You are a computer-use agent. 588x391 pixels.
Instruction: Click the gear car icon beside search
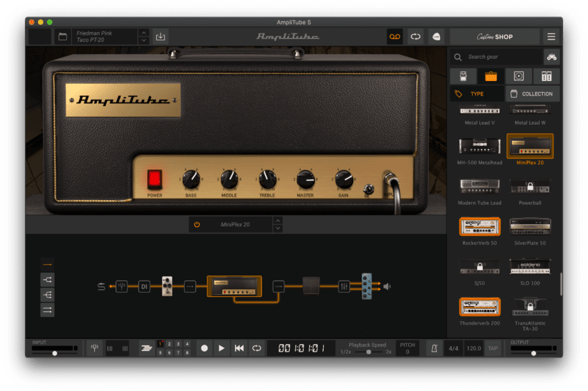coord(551,57)
